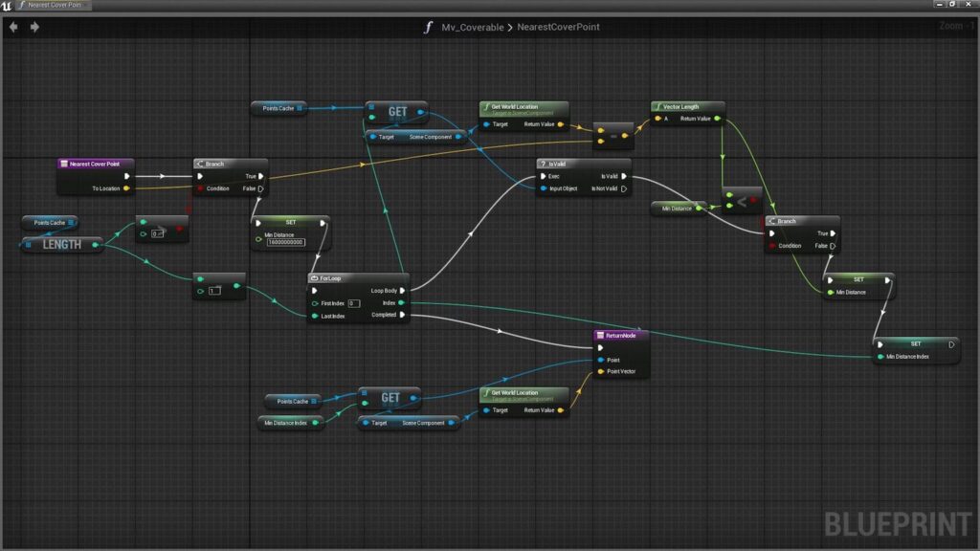Select the vector subtract node
This screenshot has height=551, width=980.
coord(613,136)
